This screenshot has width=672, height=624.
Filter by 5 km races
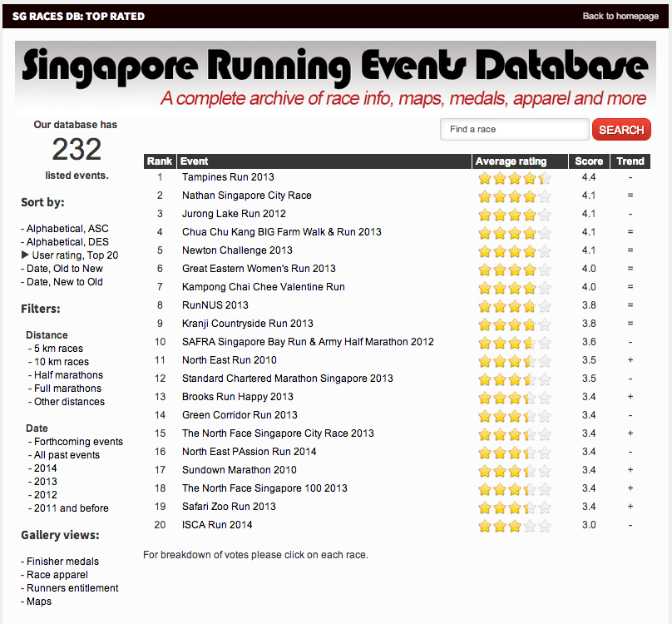[58, 349]
